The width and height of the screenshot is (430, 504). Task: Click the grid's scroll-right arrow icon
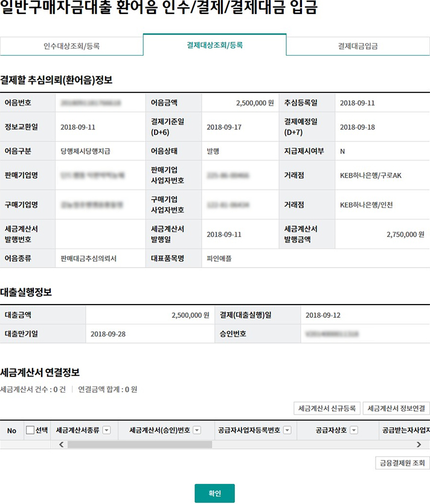coord(419,444)
